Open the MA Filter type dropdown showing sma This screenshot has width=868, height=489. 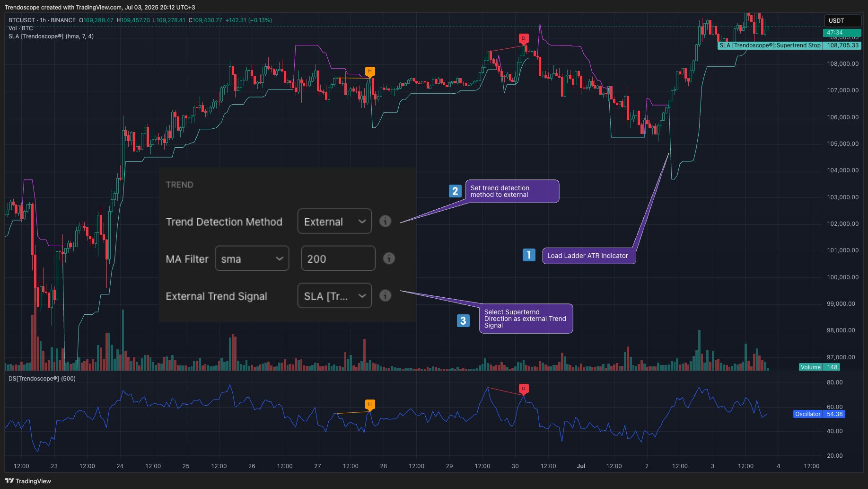click(252, 258)
